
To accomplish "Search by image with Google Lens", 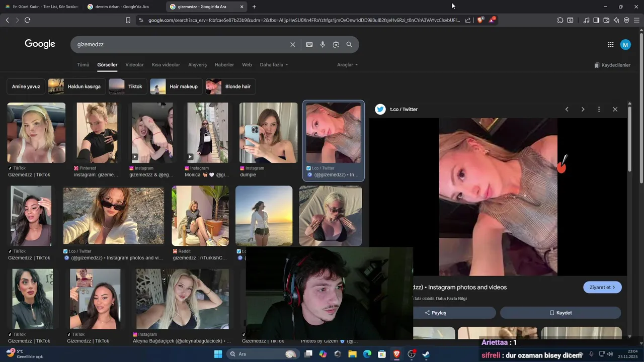I will [336, 44].
